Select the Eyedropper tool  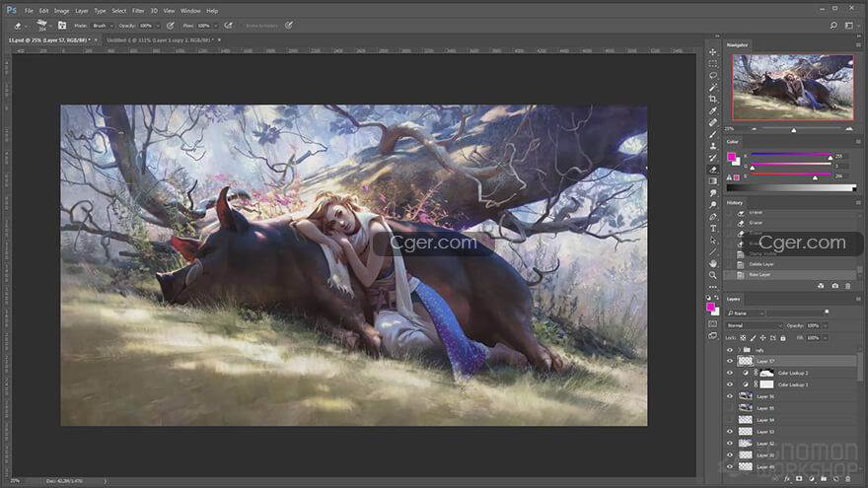click(713, 110)
